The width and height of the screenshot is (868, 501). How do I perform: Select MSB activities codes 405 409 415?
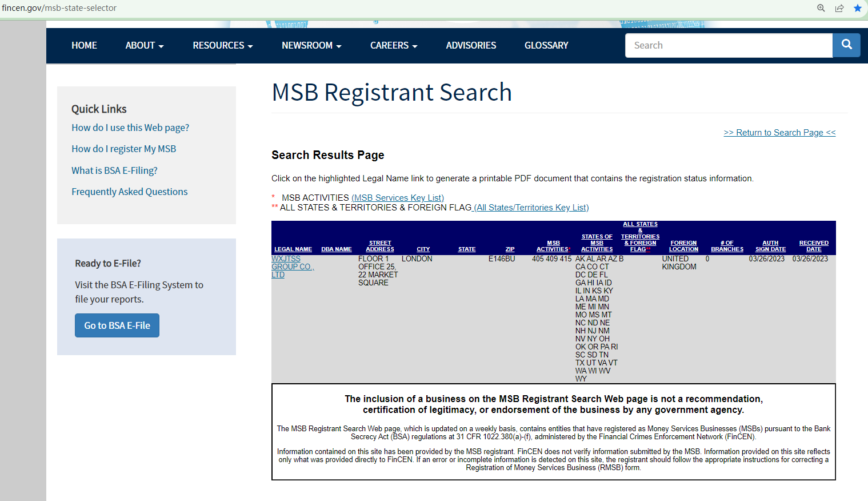[552, 259]
